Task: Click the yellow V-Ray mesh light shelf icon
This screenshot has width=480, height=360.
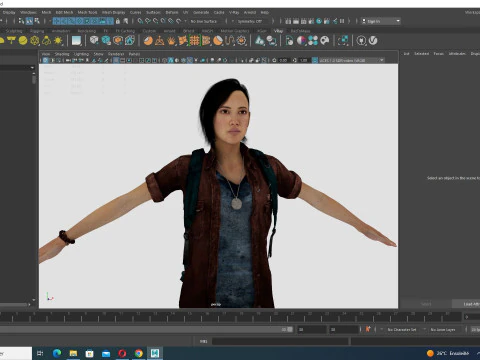Action: pyautogui.click(x=35, y=41)
